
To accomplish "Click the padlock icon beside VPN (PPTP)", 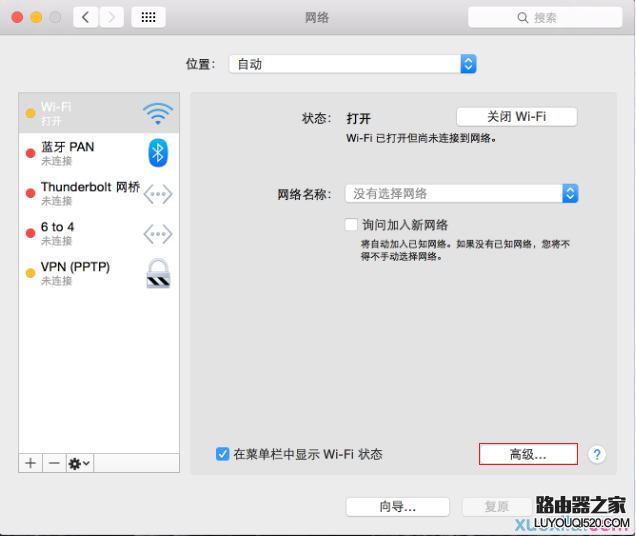I will coord(158,273).
